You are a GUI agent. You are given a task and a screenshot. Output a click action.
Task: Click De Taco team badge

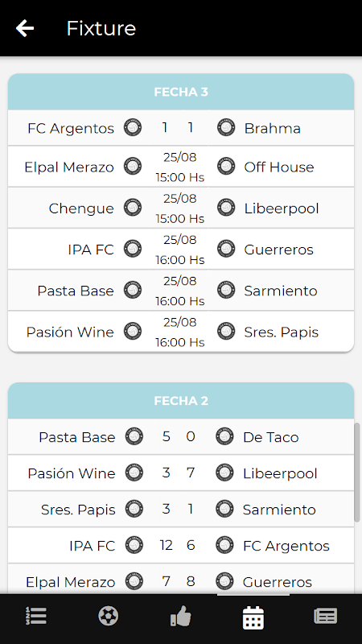224,436
